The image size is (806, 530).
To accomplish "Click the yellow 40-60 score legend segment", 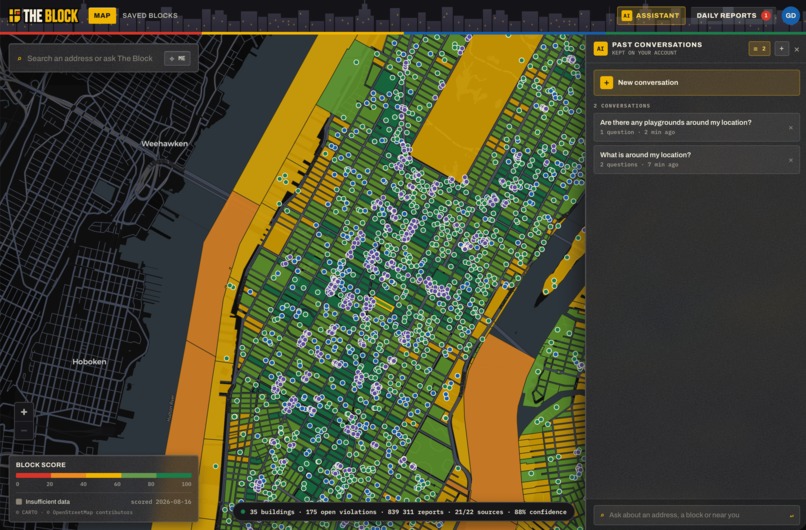I will (x=103, y=476).
